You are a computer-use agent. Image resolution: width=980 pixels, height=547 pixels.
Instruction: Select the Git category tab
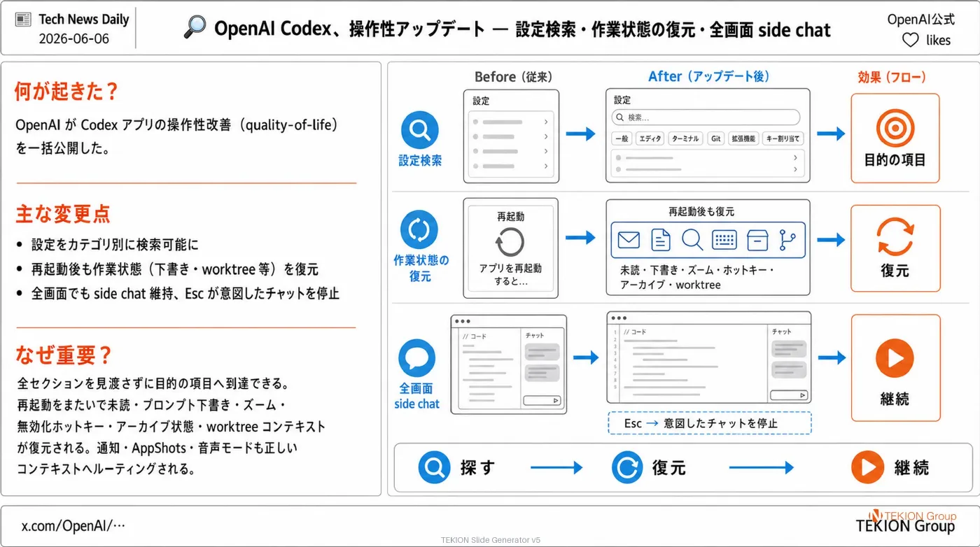(x=715, y=138)
